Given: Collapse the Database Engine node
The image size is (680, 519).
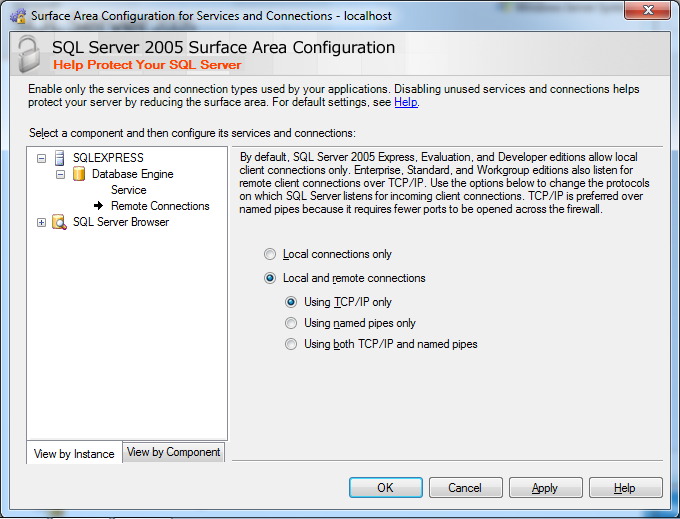Looking at the screenshot, I should [60, 174].
